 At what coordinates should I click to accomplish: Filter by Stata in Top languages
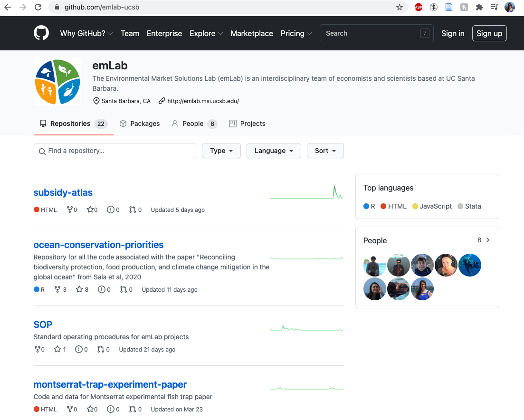pos(469,206)
